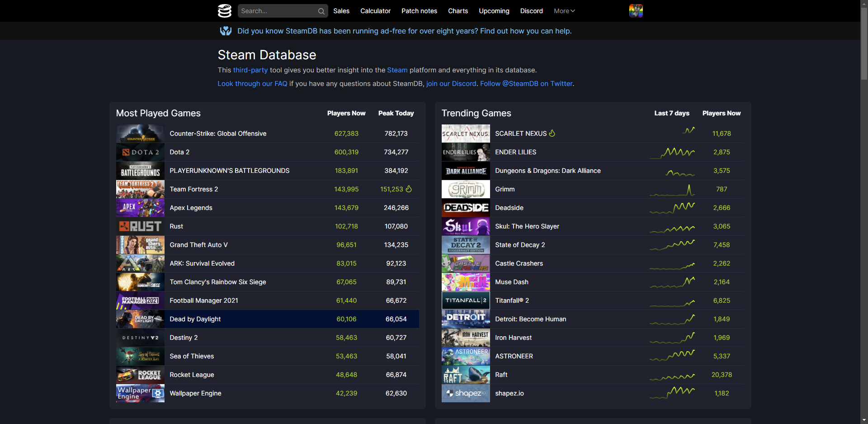Click the flame icon beside Team Fortress 2 peak
The image size is (868, 424).
409,189
